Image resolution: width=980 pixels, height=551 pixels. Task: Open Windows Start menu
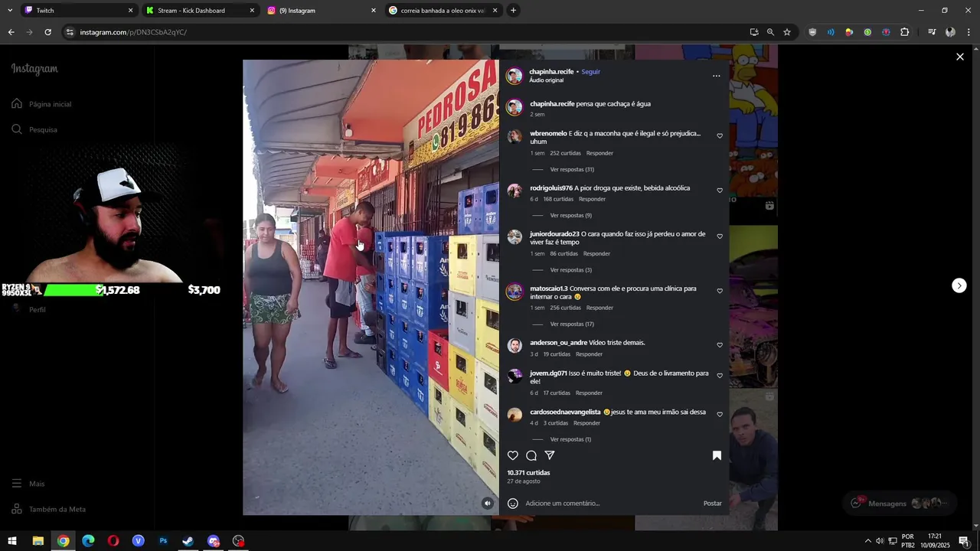point(12,541)
